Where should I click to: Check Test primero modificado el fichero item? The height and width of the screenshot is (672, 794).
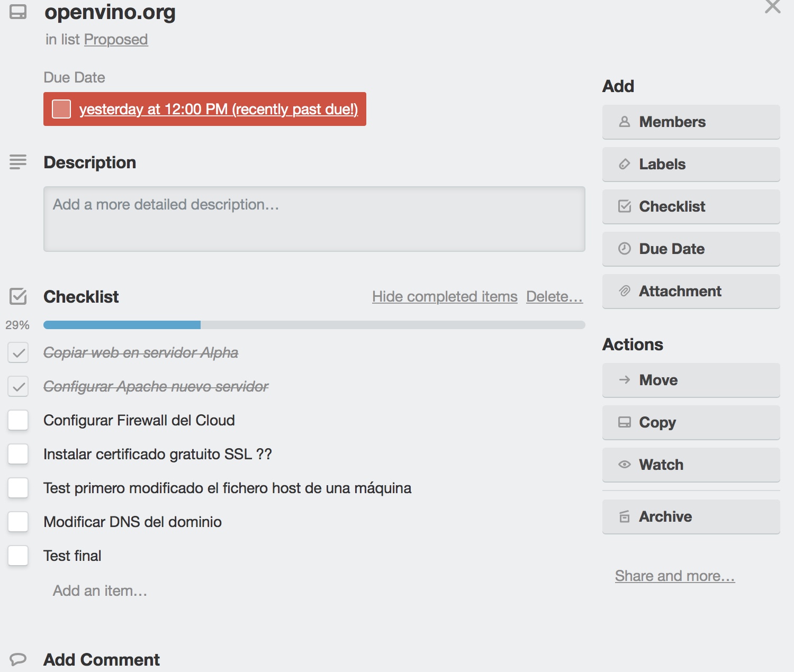coord(18,488)
